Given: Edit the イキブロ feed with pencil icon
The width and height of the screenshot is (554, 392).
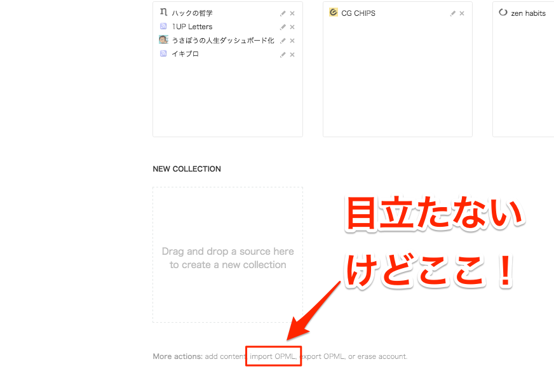Looking at the screenshot, I should [x=283, y=55].
